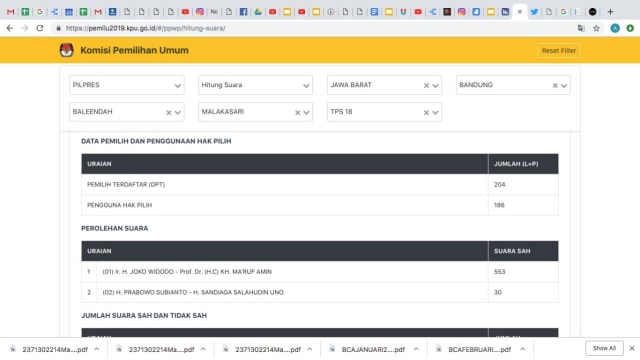Open the Hitung Suara dropdown
This screenshot has width=640, height=360.
pyautogui.click(x=256, y=85)
